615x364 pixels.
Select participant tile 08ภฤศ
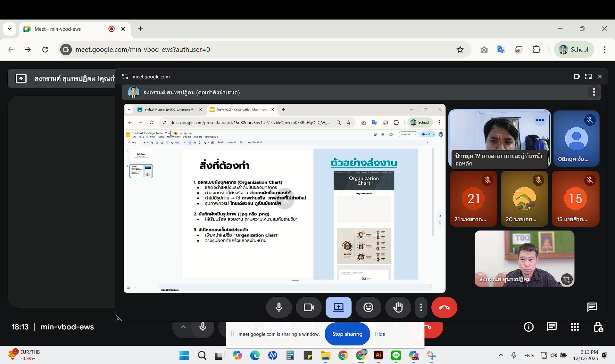(576, 138)
